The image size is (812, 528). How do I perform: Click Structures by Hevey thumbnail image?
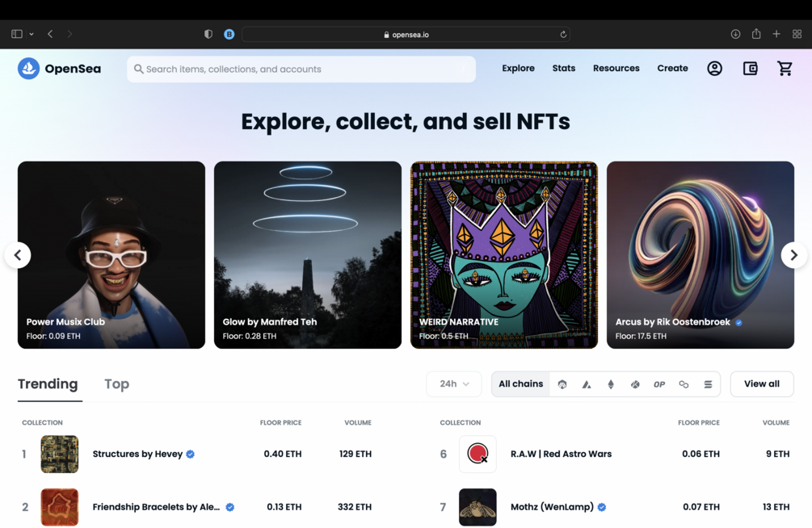60,454
